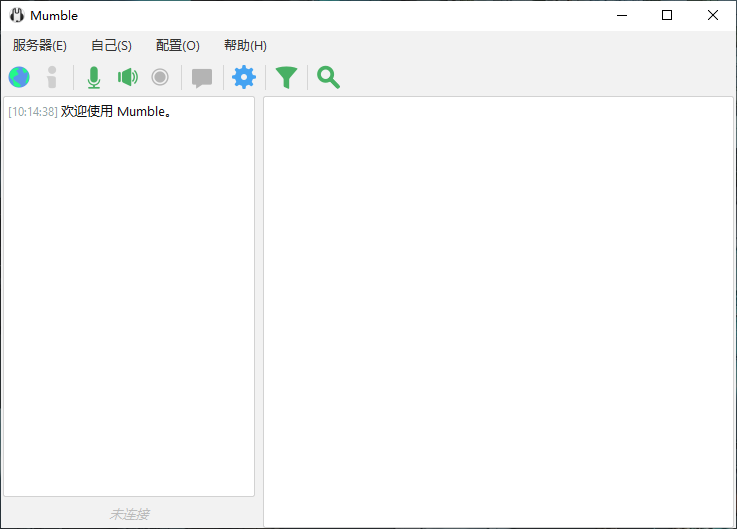The height and width of the screenshot is (529, 737).
Task: Open the 配置(O) menu
Action: pyautogui.click(x=178, y=46)
